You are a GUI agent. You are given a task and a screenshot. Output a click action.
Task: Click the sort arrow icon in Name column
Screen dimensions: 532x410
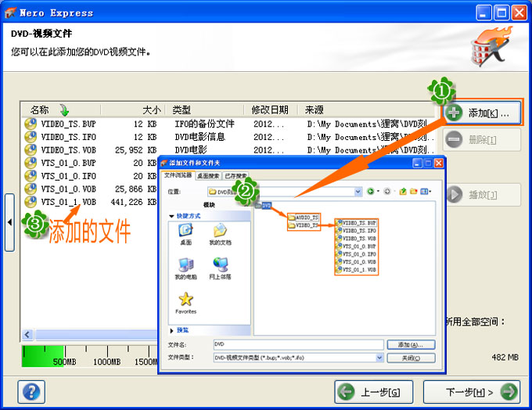[64, 110]
